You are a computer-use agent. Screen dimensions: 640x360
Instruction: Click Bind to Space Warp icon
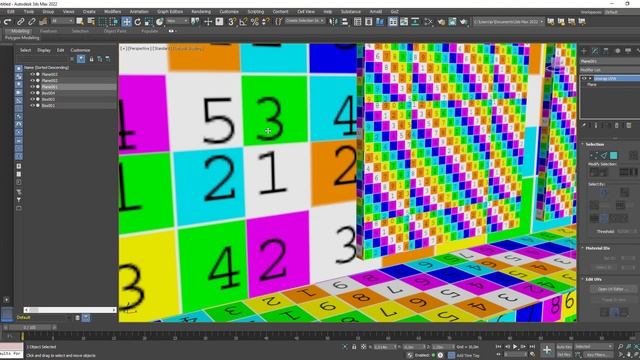pos(42,22)
